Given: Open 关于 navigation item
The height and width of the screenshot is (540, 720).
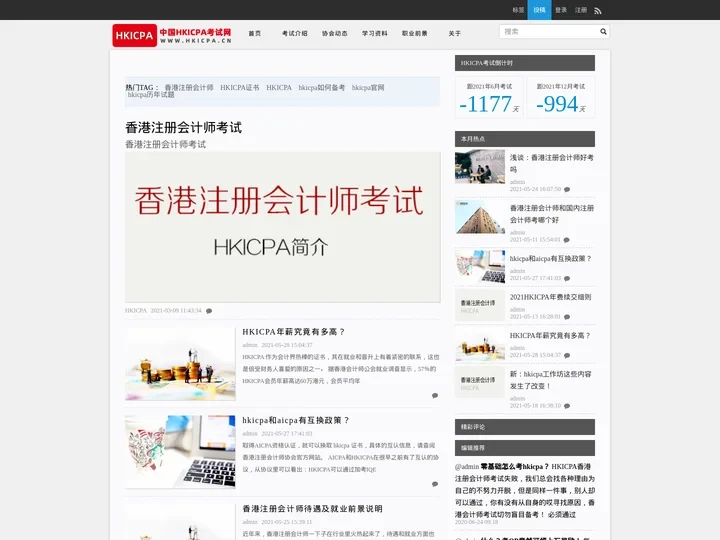Looking at the screenshot, I should [x=455, y=34].
